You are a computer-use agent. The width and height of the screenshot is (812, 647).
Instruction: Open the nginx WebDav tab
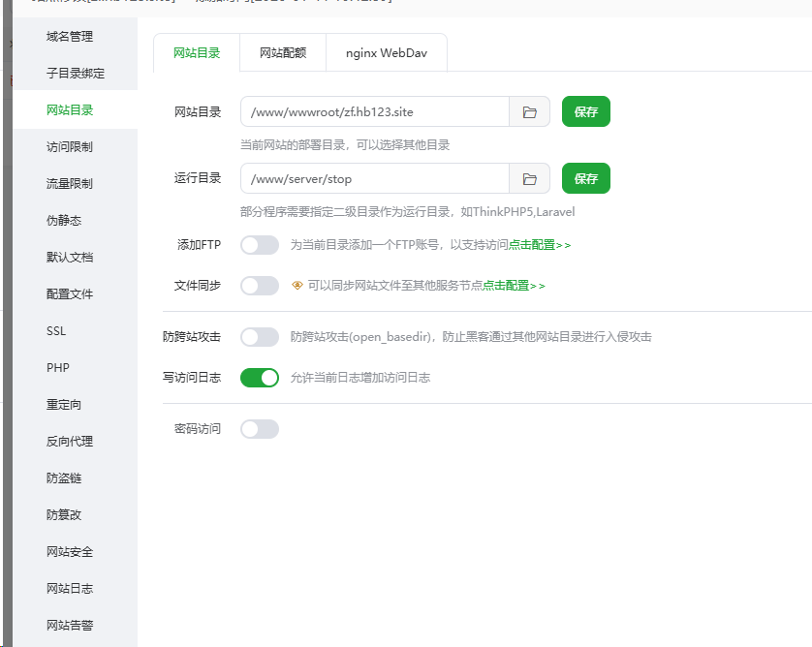coord(387,53)
